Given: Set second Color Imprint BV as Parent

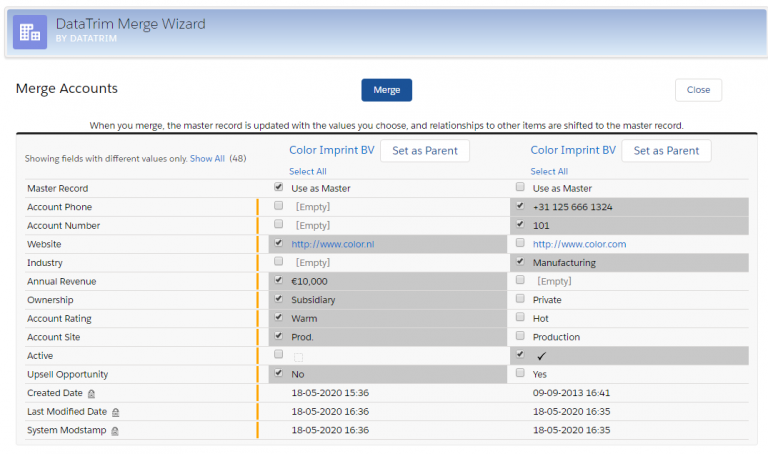Looking at the screenshot, I should coord(666,151).
